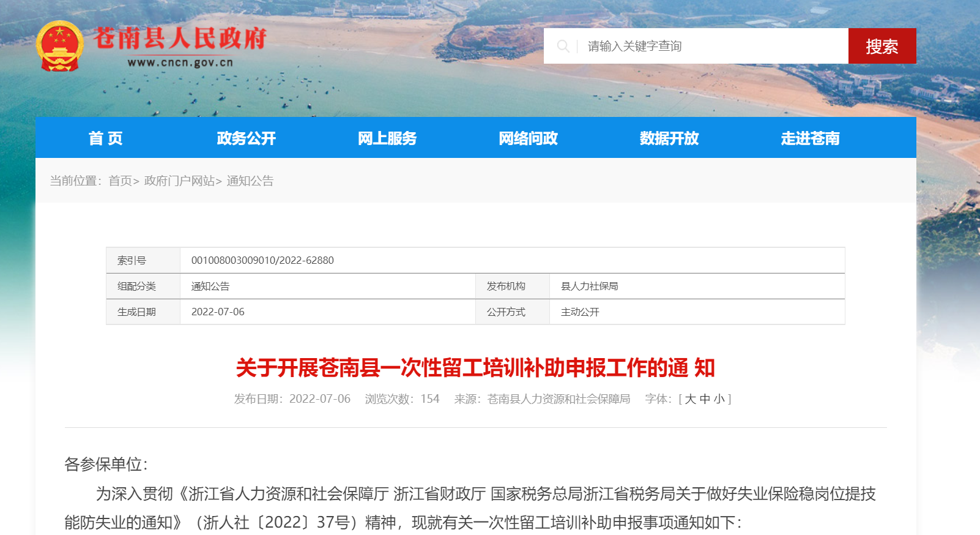The width and height of the screenshot is (980, 535).
Task: Open the 网上服务 navigation tab
Action: pyautogui.click(x=387, y=138)
